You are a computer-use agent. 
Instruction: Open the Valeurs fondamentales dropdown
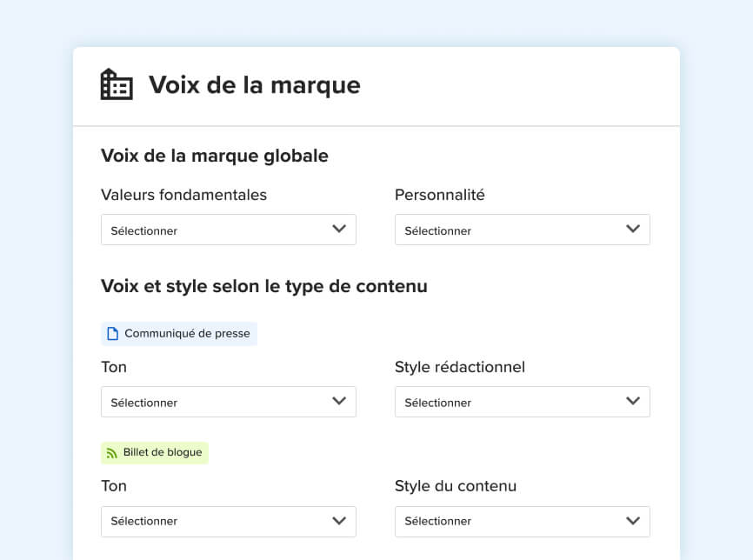[228, 230]
